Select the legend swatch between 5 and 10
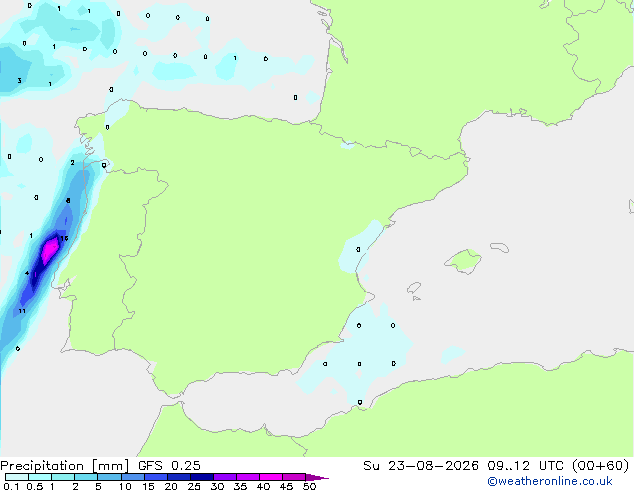The image size is (634, 490). [x=109, y=477]
